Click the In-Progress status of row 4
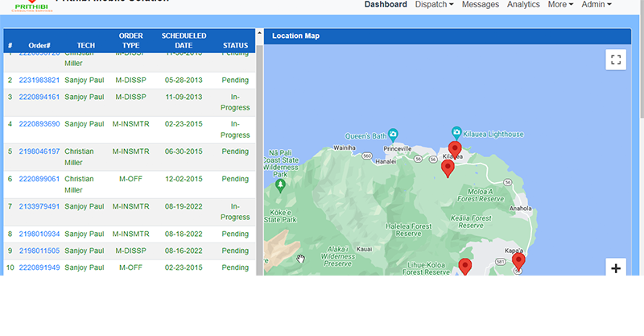Screen dimensions: 644x336 235,130
